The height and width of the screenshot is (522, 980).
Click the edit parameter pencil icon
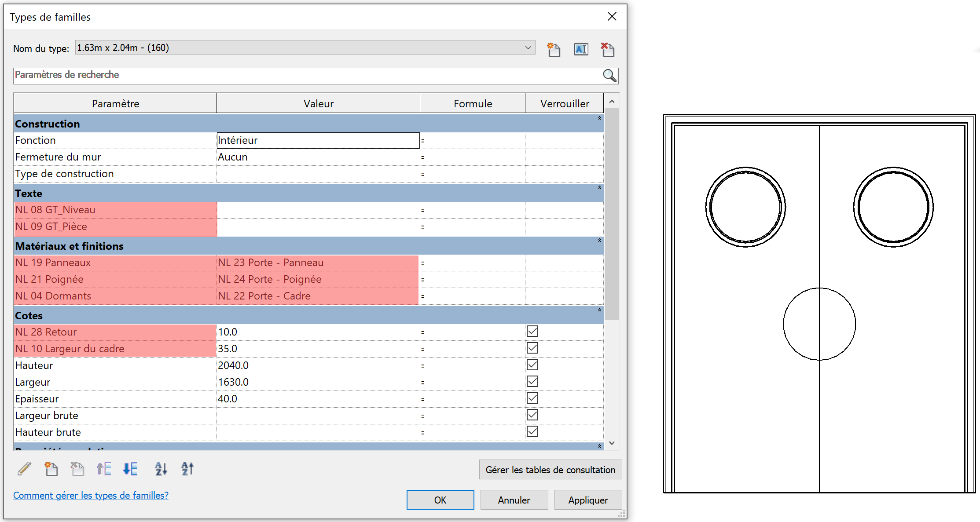tap(25, 469)
